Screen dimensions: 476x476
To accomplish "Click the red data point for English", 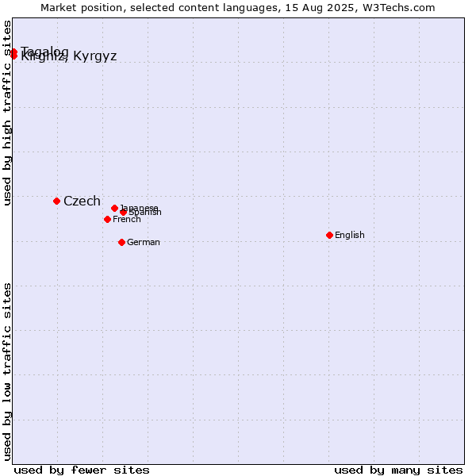I will tap(329, 235).
